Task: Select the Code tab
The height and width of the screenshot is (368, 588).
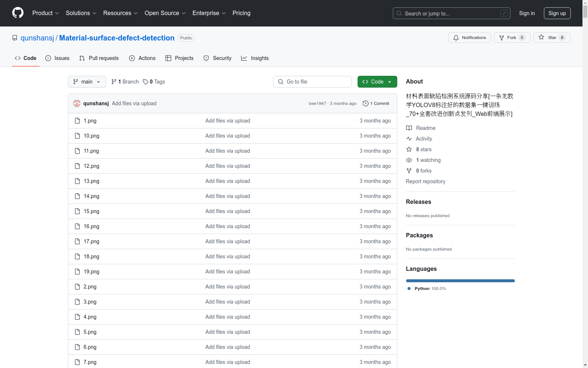Action: click(25, 58)
